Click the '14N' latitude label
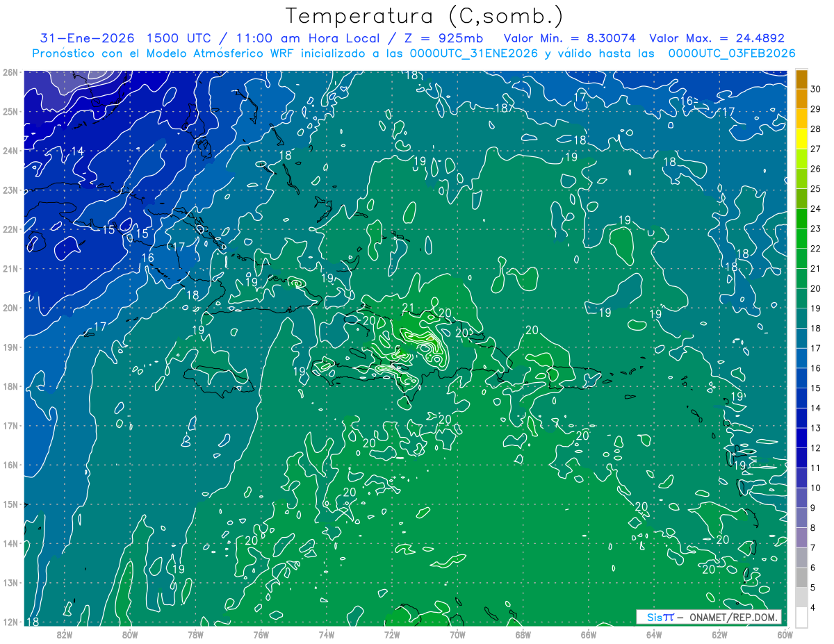The height and width of the screenshot is (644, 834). (x=10, y=543)
